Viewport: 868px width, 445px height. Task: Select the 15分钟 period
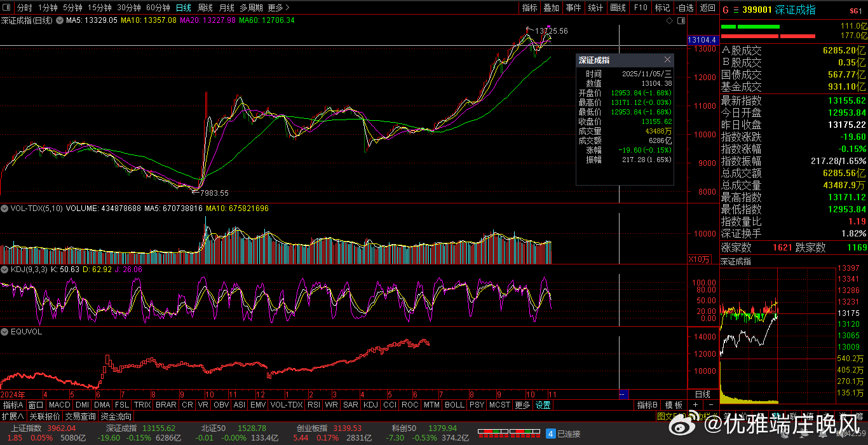(x=100, y=8)
